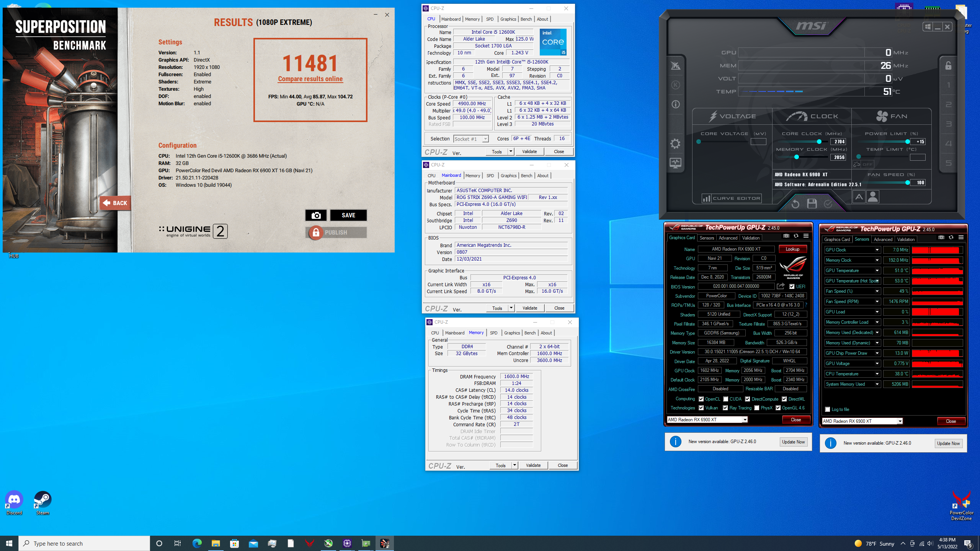Expand CPU Temperature sensor dropdown

point(877,374)
